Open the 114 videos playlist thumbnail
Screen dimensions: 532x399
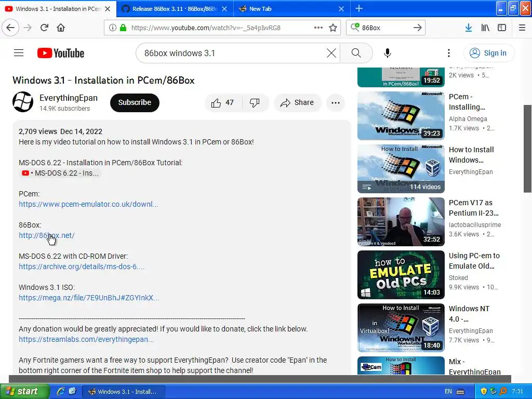(x=401, y=169)
